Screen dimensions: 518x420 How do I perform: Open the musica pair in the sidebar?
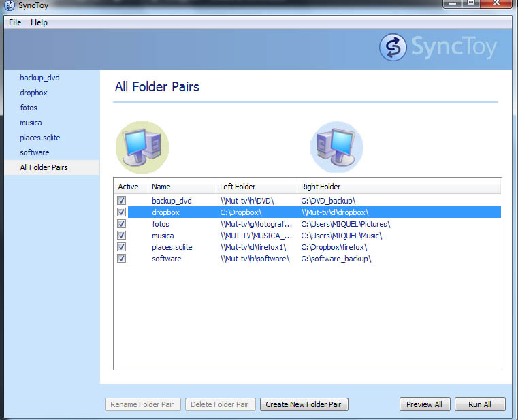31,123
